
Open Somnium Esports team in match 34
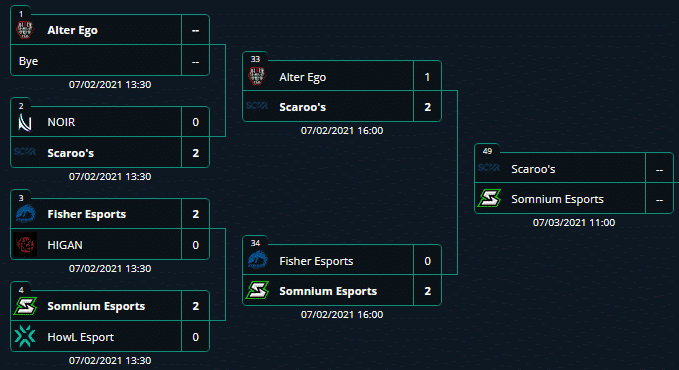pos(328,291)
